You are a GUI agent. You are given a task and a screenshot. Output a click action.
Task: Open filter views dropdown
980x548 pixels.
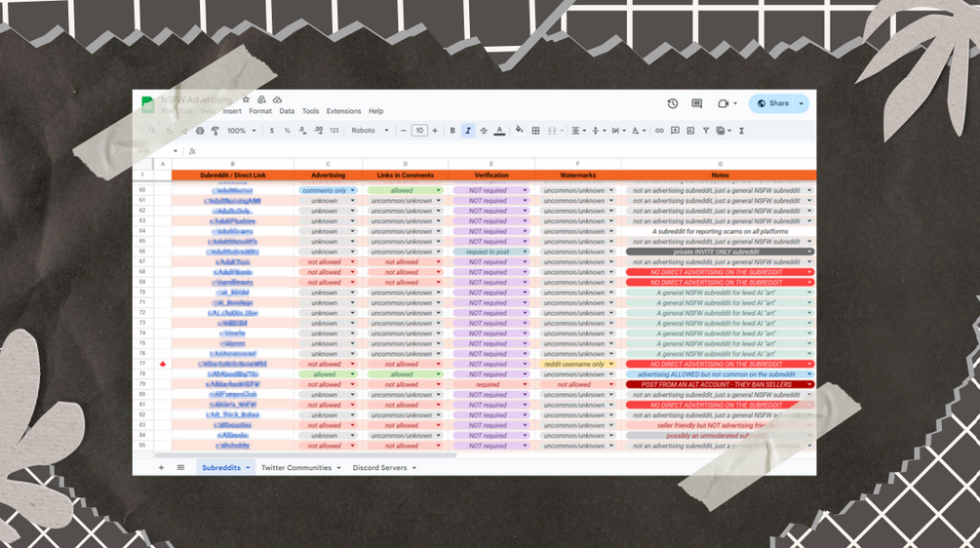point(724,131)
